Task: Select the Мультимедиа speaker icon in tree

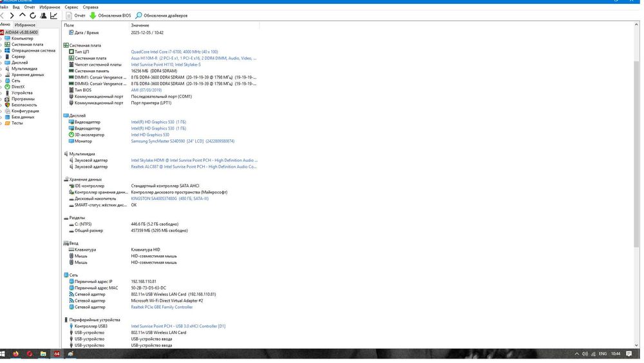Action: click(x=7, y=68)
